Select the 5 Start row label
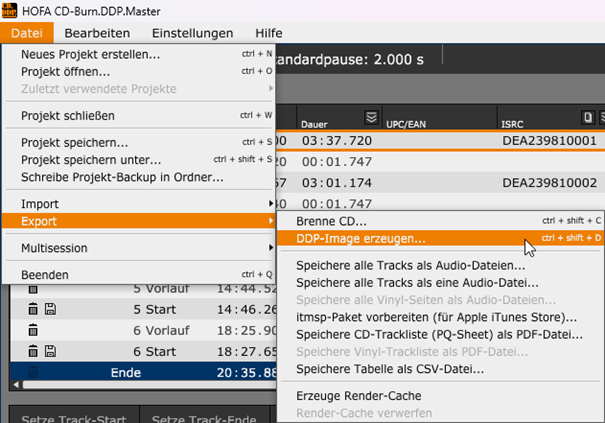 pyautogui.click(x=154, y=309)
